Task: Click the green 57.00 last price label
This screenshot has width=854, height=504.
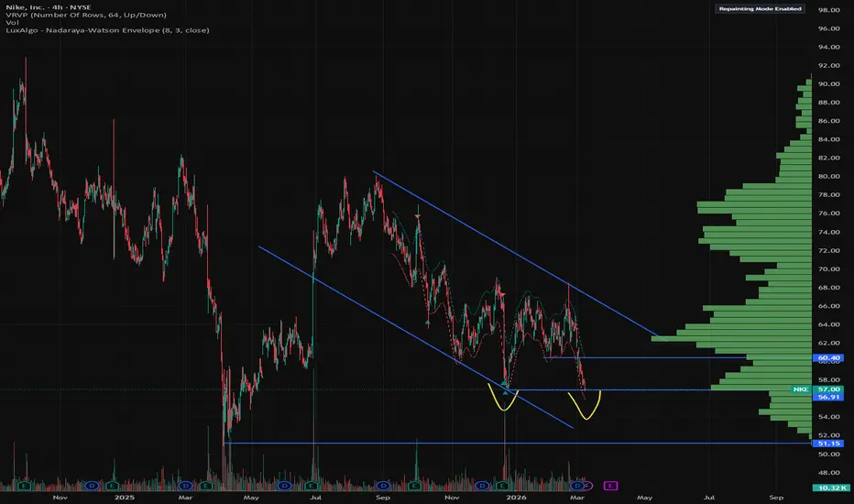Action: tap(828, 389)
